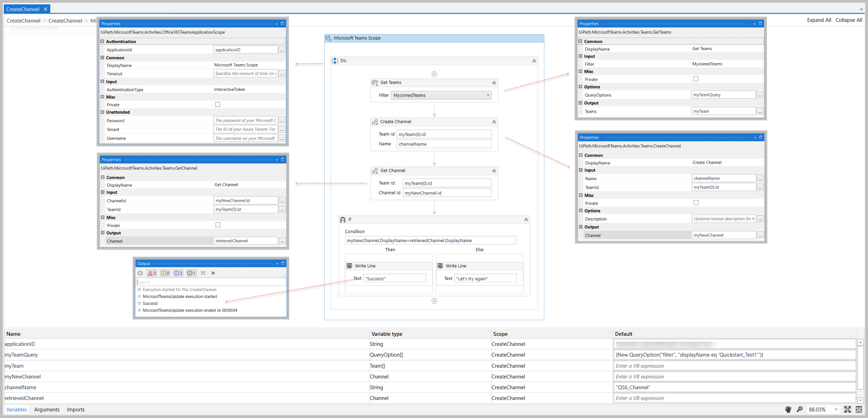868x418 pixels.
Task: Open expression editor for Timeout property
Action: (282, 74)
